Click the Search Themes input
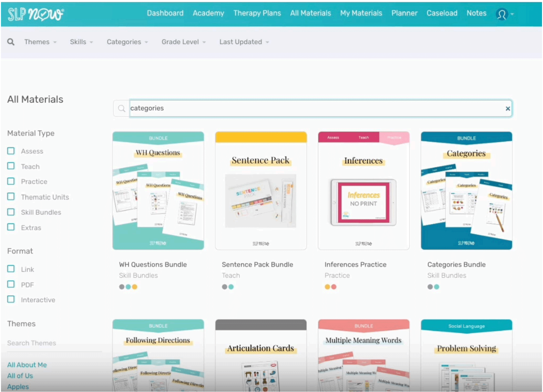Viewport: 543px width, 392px height. [x=54, y=343]
